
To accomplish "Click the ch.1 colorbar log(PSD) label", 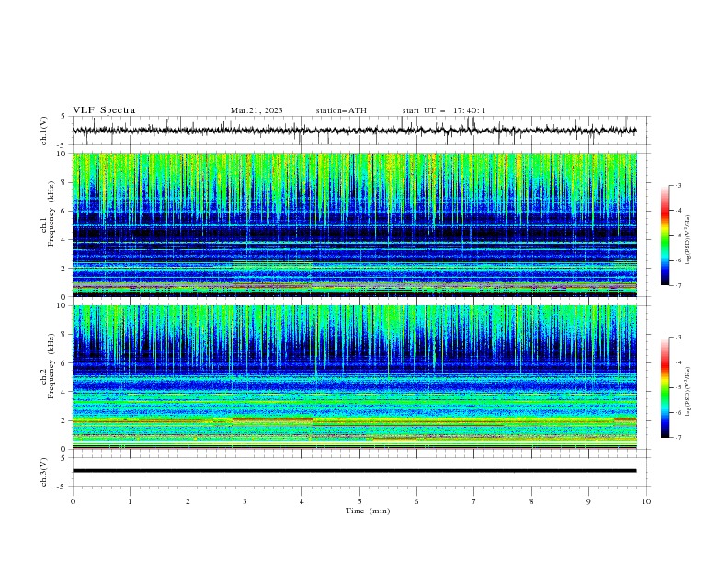I will pyautogui.click(x=688, y=240).
